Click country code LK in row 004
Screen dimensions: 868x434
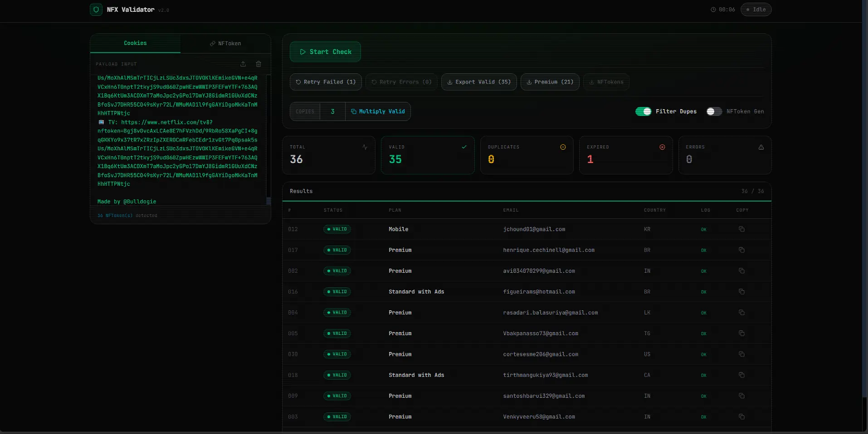pos(647,313)
